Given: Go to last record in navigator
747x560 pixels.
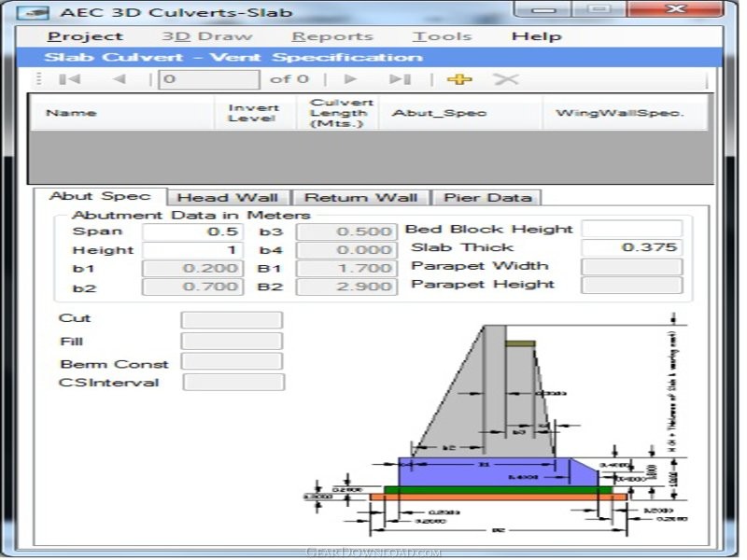Looking at the screenshot, I should 400,79.
